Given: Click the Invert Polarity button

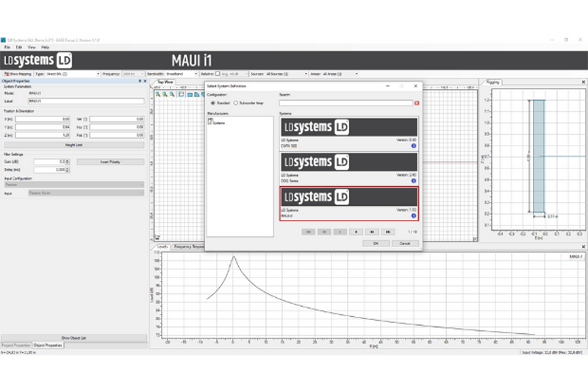Looking at the screenshot, I should (x=110, y=161).
